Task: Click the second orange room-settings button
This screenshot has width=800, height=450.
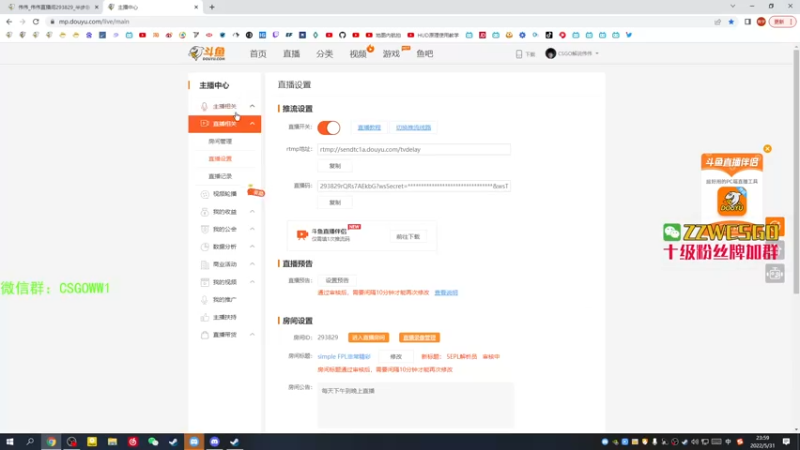Action: pyautogui.click(x=419, y=338)
